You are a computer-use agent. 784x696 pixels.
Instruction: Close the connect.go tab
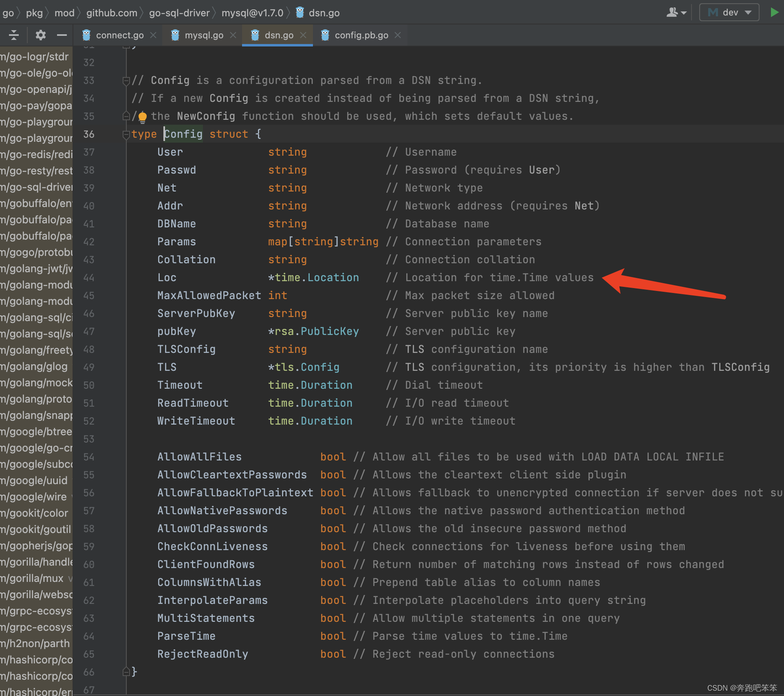[x=153, y=35]
